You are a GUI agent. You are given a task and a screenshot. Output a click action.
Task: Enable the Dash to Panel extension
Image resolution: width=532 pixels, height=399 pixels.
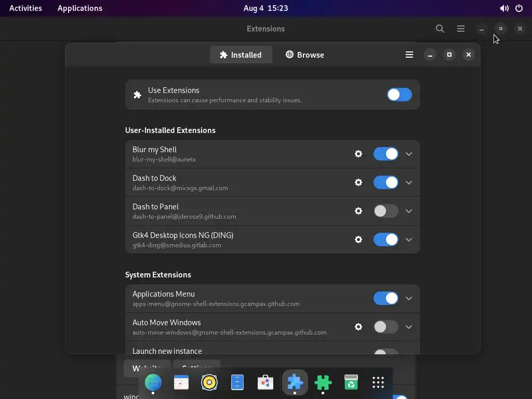pos(386,211)
